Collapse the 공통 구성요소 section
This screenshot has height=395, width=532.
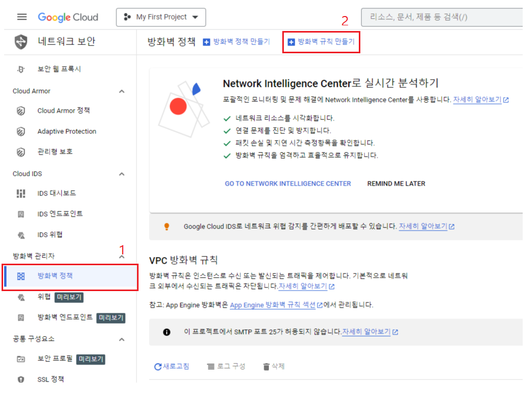(x=122, y=339)
